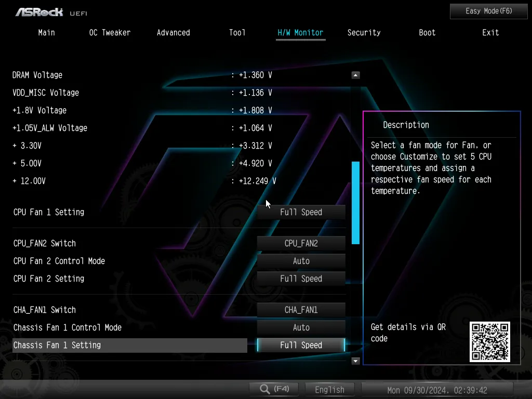This screenshot has width=532, height=399.
Task: Click the blue scrollbar thumb
Action: [355, 203]
